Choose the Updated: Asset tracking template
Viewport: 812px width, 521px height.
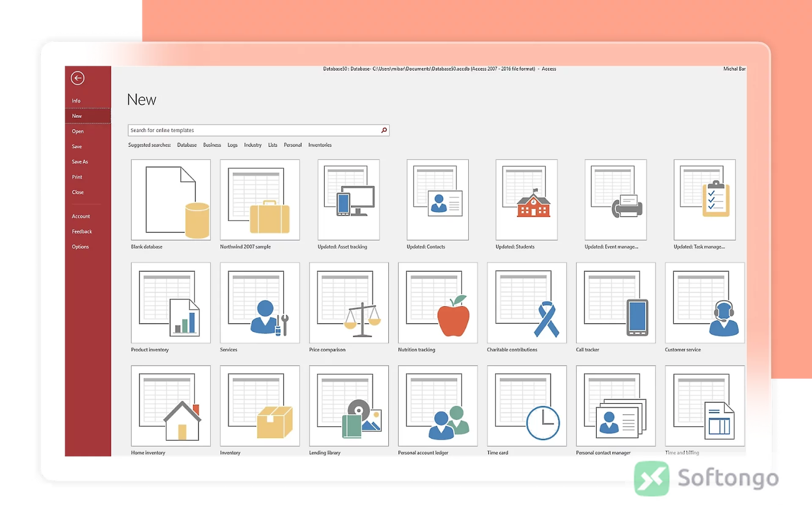click(x=348, y=200)
